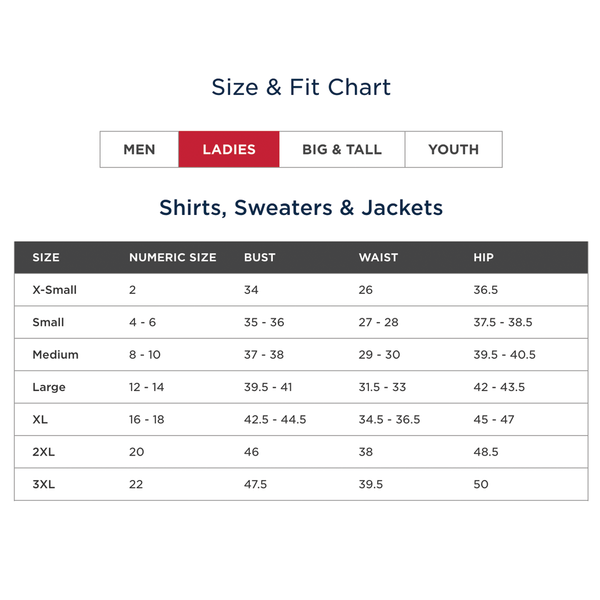Click the hip value 39.5 - 40.5
The height and width of the screenshot is (600, 600).
(504, 355)
